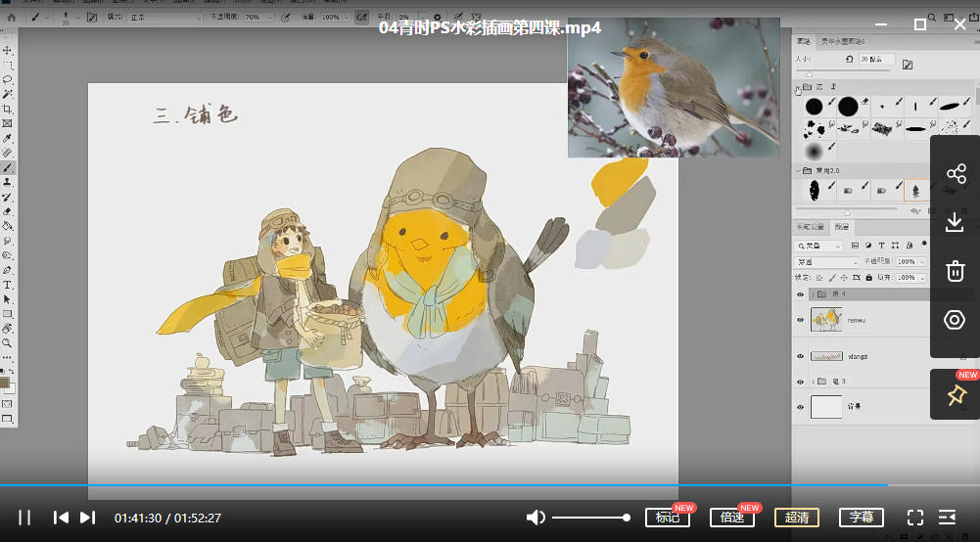The height and width of the screenshot is (542, 980).
Task: Select the Lasso tool in Photoshop toolbar
Action: tap(8, 79)
